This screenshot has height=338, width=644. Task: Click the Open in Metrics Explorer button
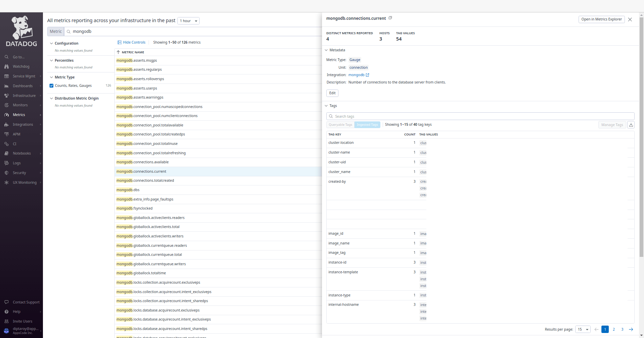tap(601, 19)
